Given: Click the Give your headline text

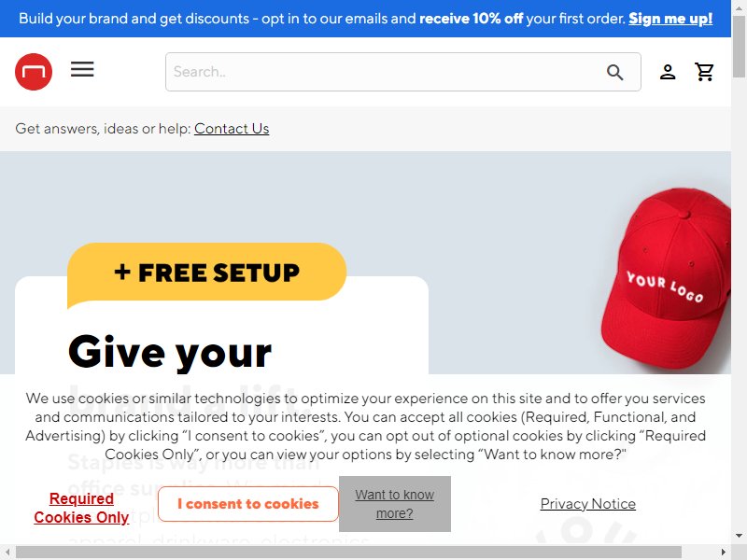Looking at the screenshot, I should (170, 353).
